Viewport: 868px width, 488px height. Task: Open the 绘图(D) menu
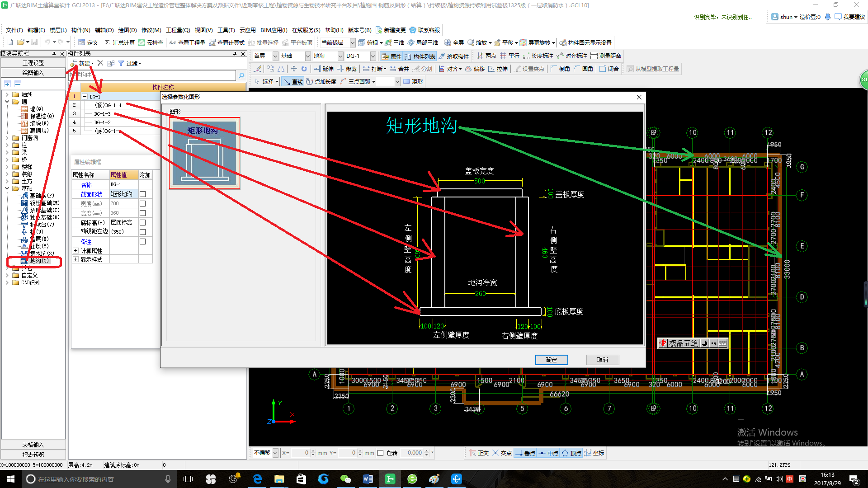tap(127, 30)
